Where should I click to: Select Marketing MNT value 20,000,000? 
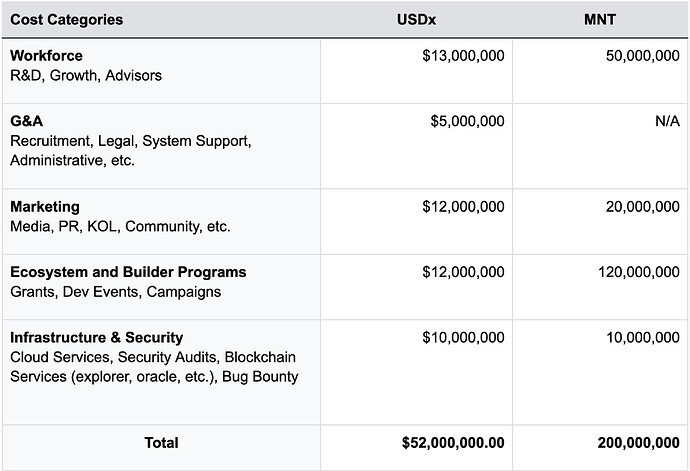click(x=642, y=207)
